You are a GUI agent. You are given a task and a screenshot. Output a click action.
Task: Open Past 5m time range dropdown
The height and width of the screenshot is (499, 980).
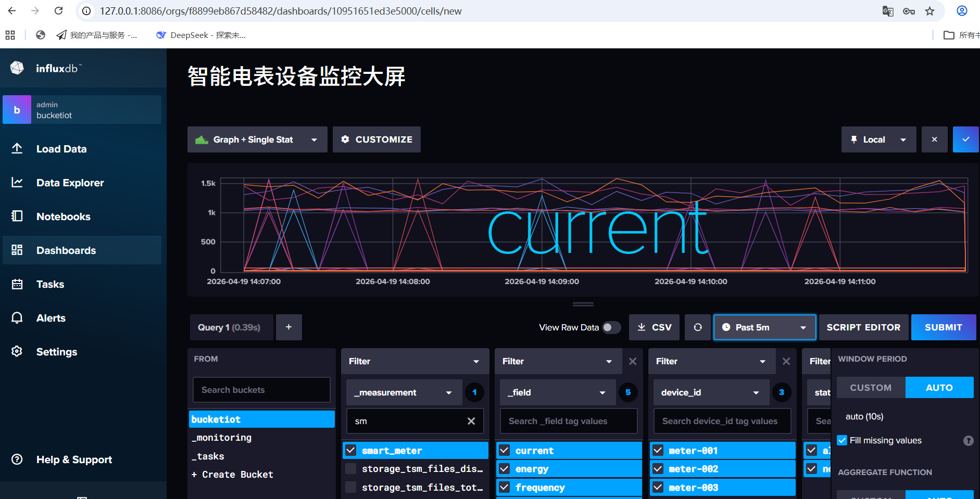point(764,327)
